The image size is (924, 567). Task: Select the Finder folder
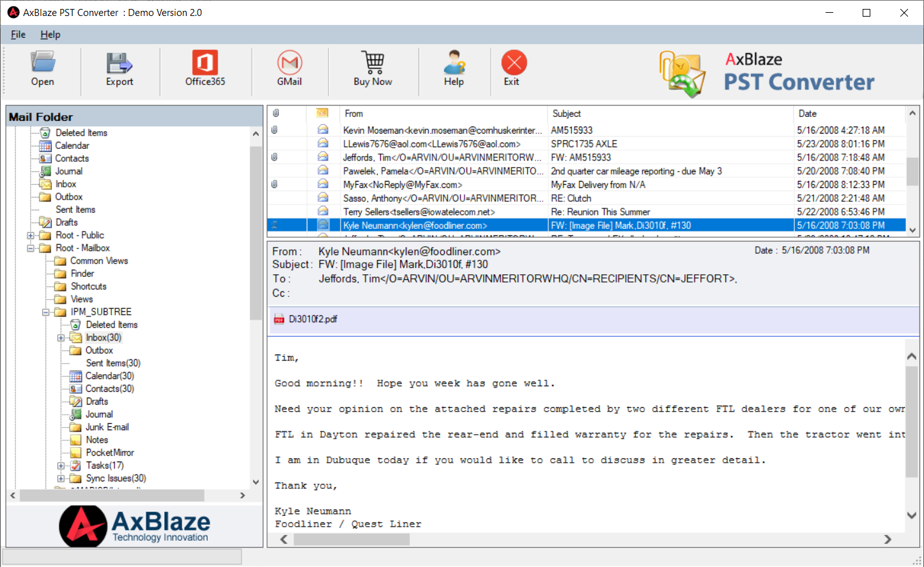[82, 274]
